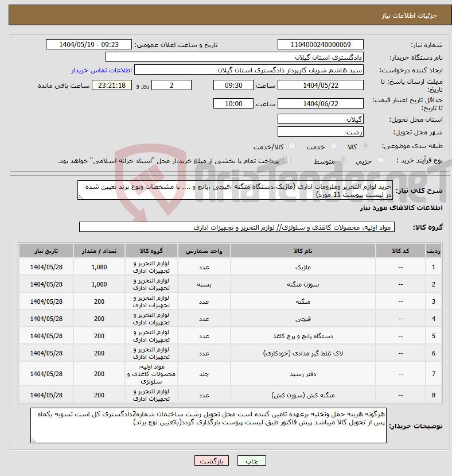Select the کالا radio button

coord(365,146)
